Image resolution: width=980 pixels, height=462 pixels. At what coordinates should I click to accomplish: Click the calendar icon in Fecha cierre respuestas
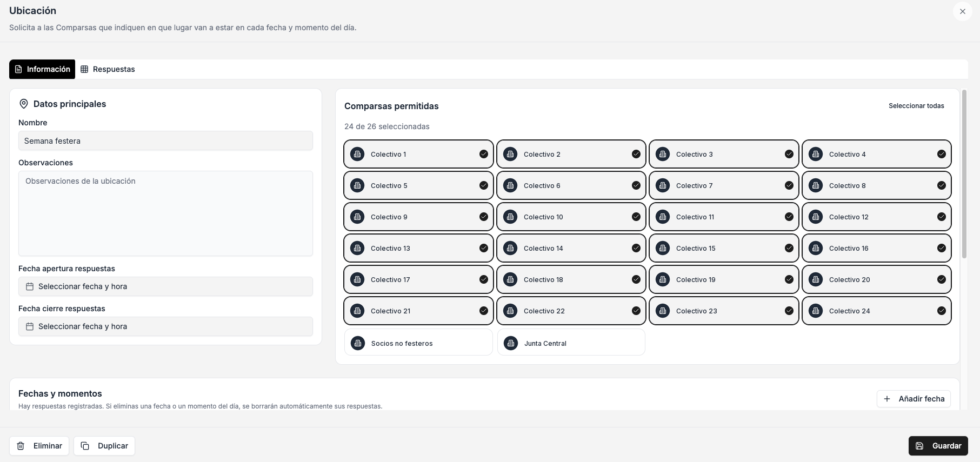[30, 326]
